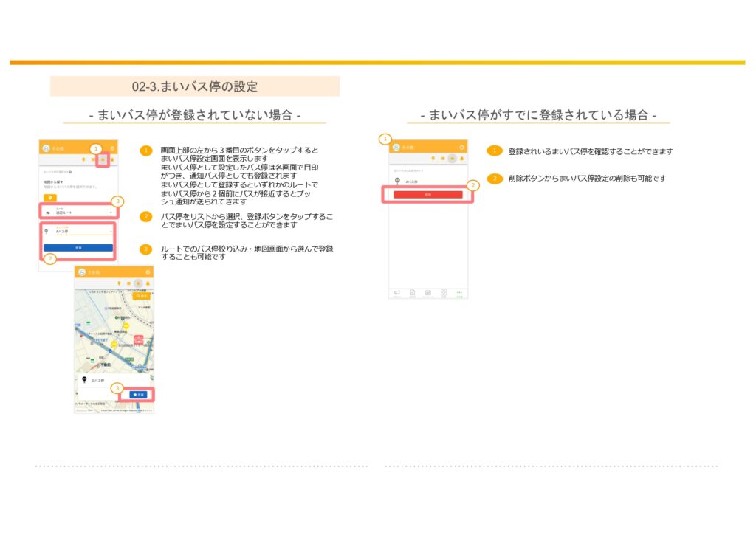This screenshot has height=535, width=756.
Task: Tap the star icon in right phone toolbar
Action: pos(452,159)
